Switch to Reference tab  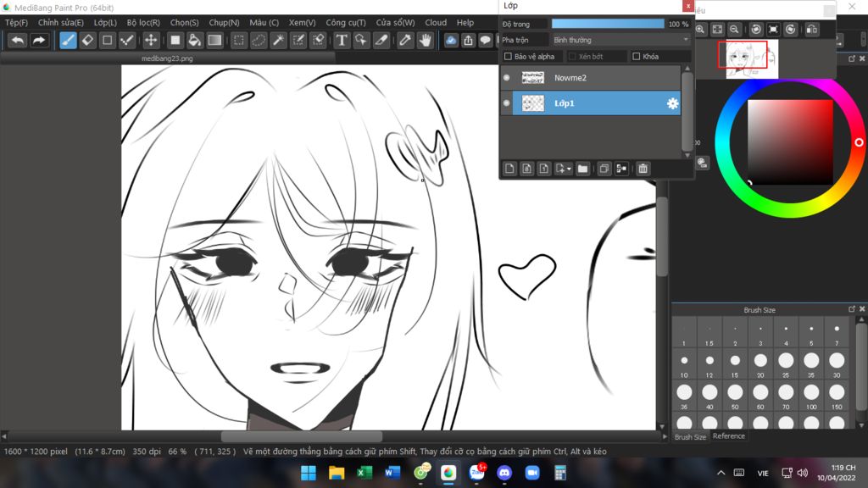click(x=728, y=436)
